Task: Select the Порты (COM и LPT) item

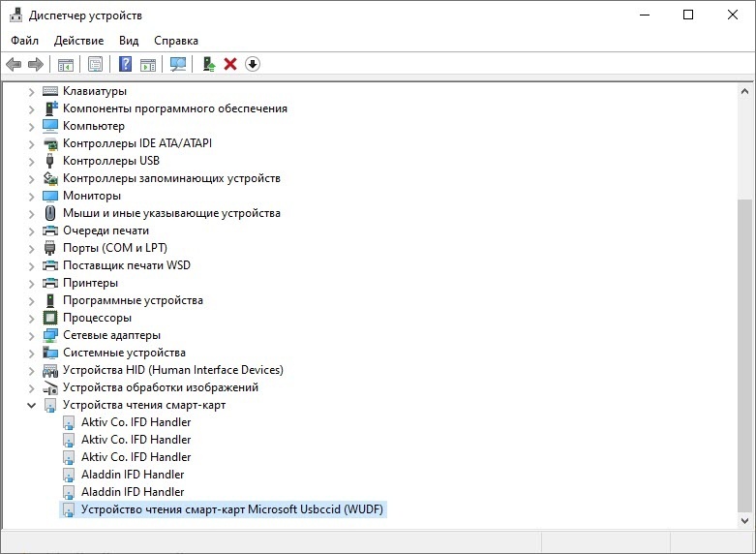Action: click(x=114, y=248)
